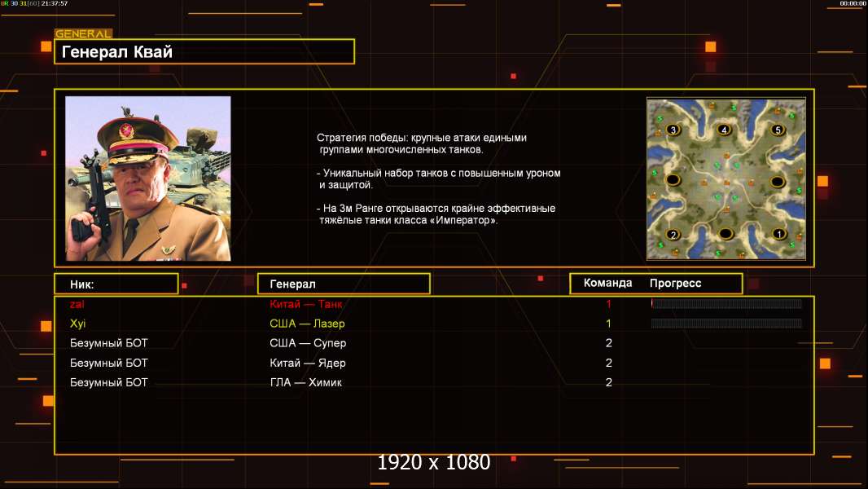868x489 pixels.
Task: Click the empty start slot at right-middle of minimap
Action: pyautogui.click(x=778, y=182)
